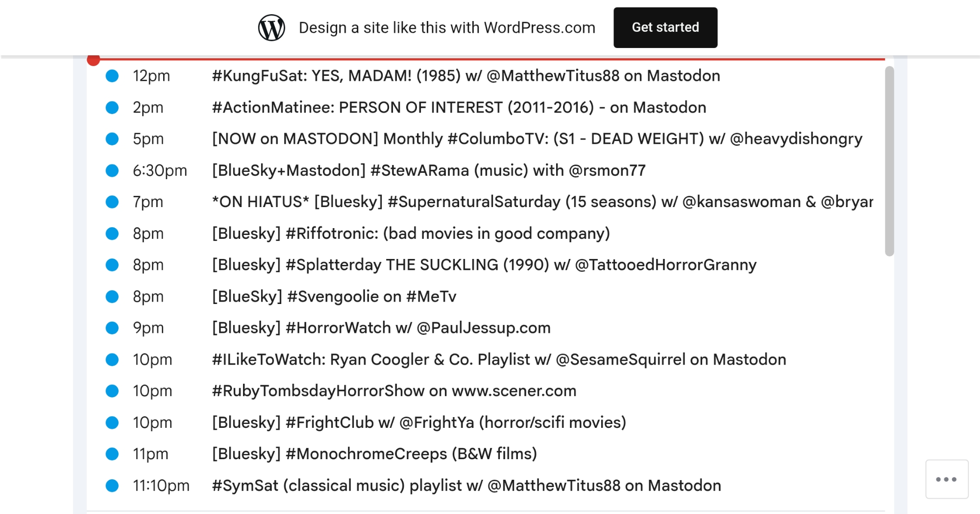Open the #FrightClub horror/scifi movies event
The height and width of the screenshot is (514, 980).
coord(418,422)
